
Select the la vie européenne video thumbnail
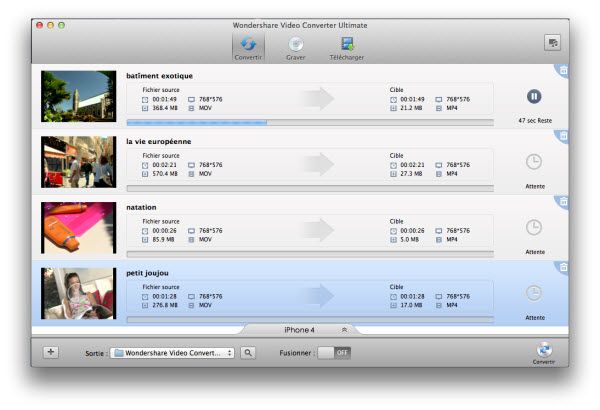[x=78, y=162]
